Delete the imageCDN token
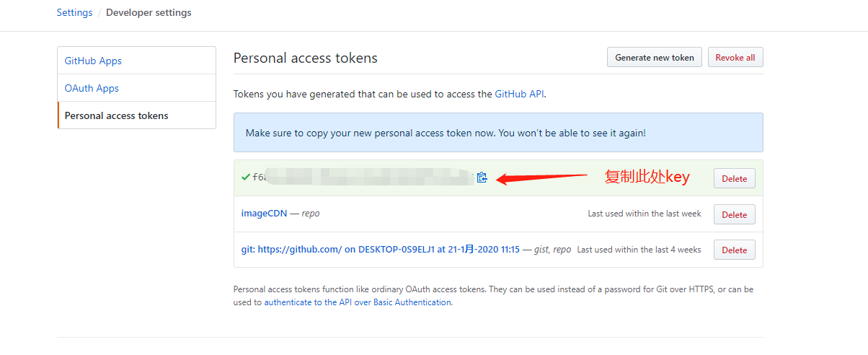The image size is (868, 355). tap(735, 214)
